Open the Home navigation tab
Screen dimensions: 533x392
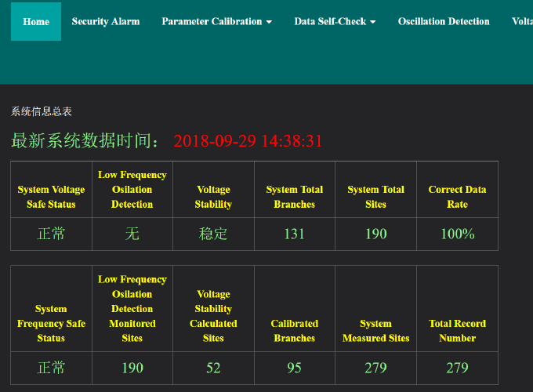[x=36, y=21]
